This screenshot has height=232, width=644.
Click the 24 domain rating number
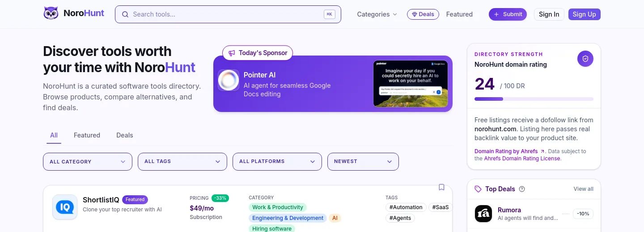[x=484, y=84]
